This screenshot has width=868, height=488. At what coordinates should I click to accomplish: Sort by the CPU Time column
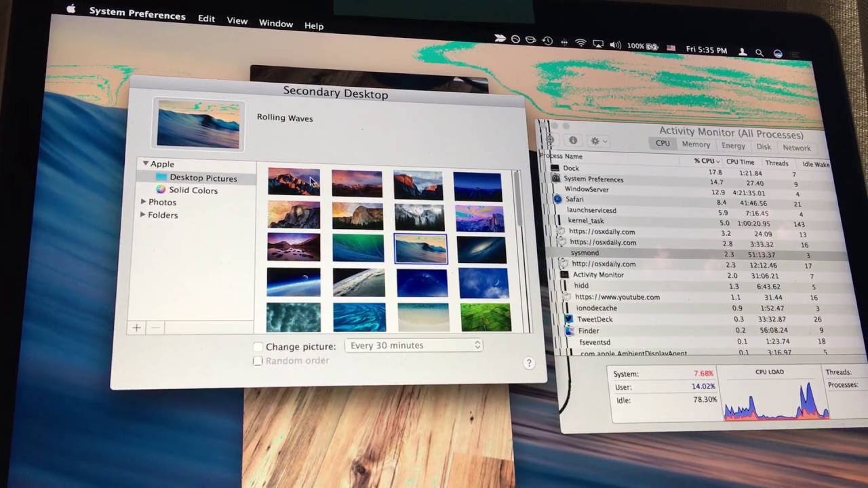(x=740, y=162)
